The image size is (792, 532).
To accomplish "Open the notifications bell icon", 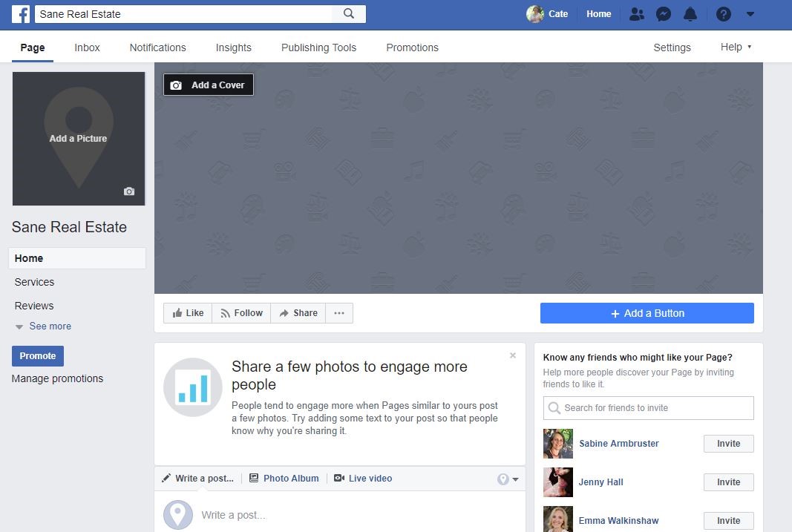I will pos(690,14).
